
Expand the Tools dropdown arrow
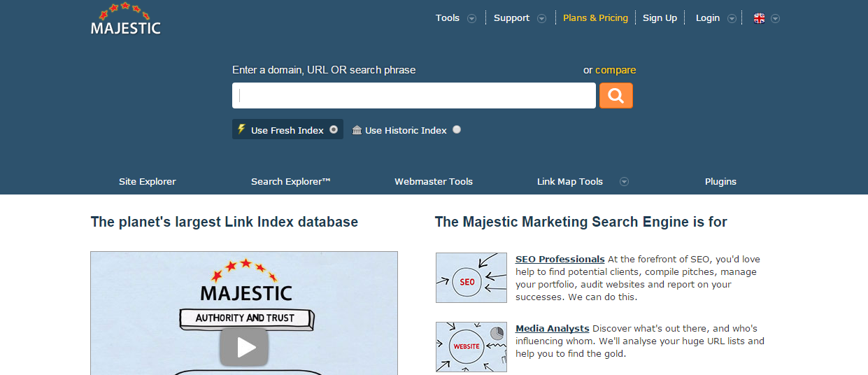[x=472, y=19]
